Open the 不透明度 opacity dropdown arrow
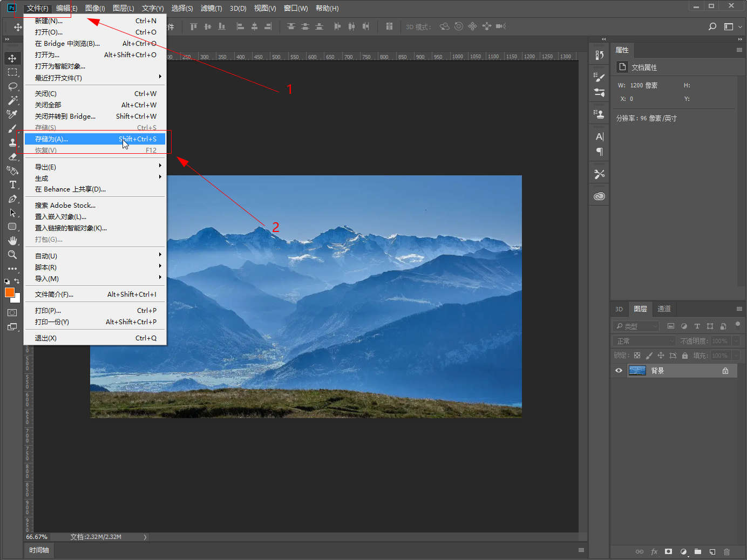747x560 pixels. click(736, 341)
